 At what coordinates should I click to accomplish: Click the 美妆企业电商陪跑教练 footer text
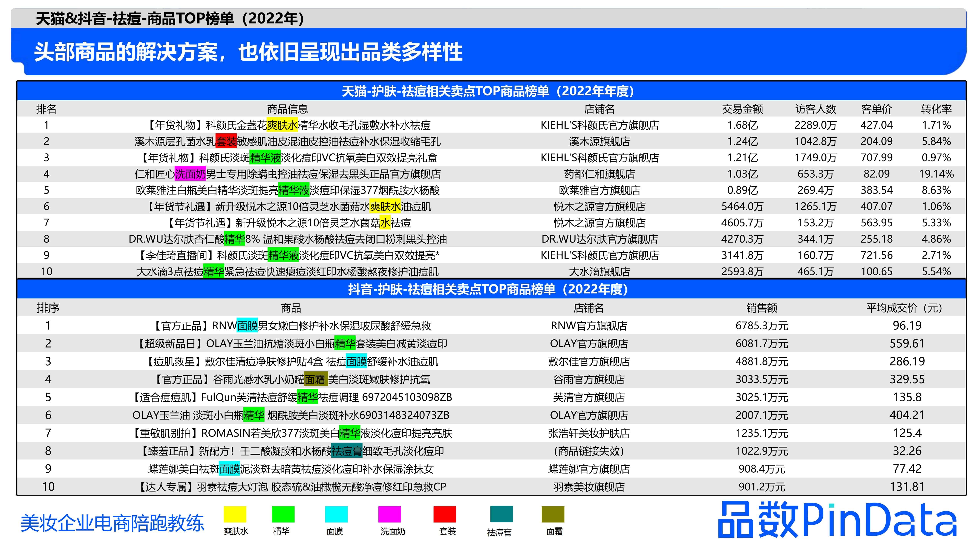113,523
